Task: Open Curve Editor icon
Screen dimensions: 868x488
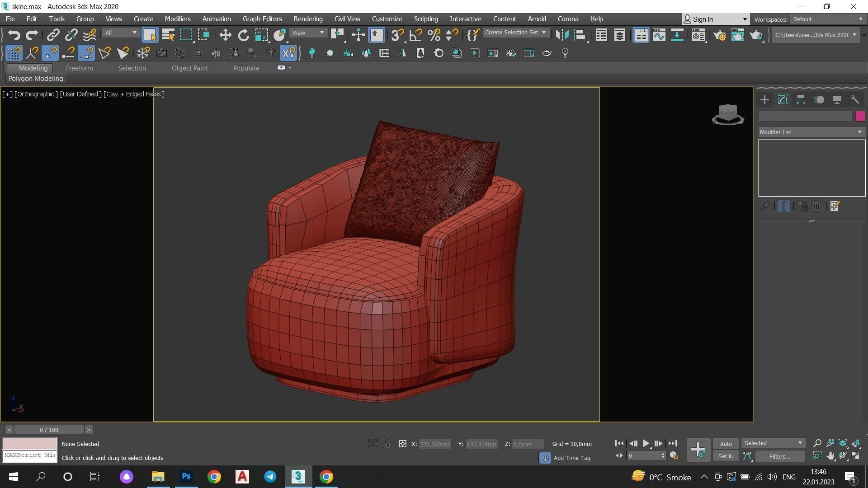Action: pos(659,35)
